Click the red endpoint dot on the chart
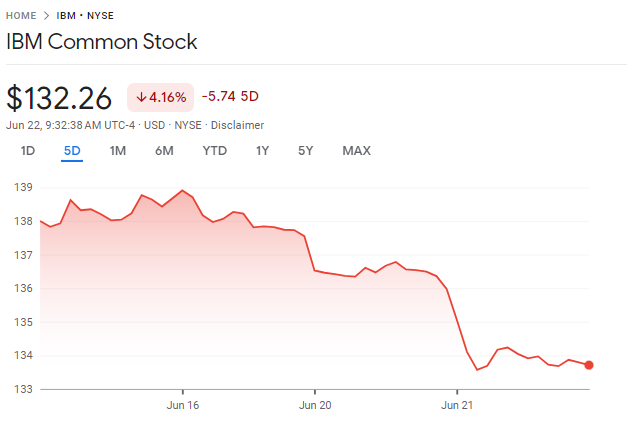 (x=588, y=365)
